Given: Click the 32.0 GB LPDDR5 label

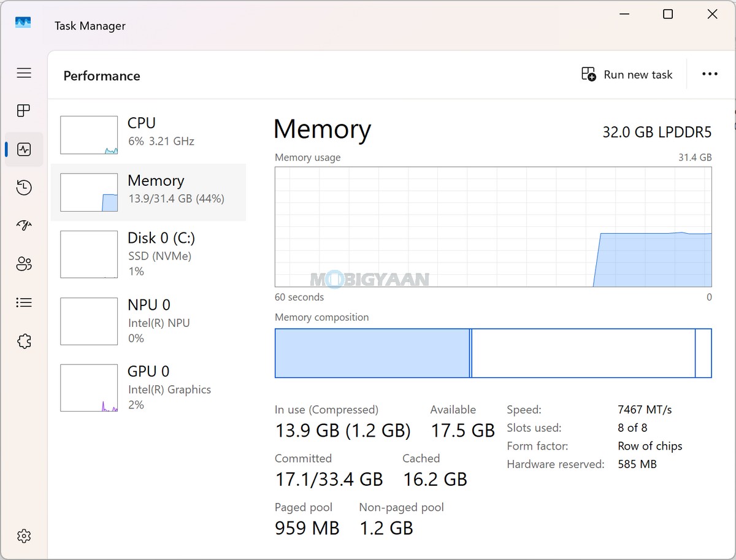Looking at the screenshot, I should pos(657,132).
